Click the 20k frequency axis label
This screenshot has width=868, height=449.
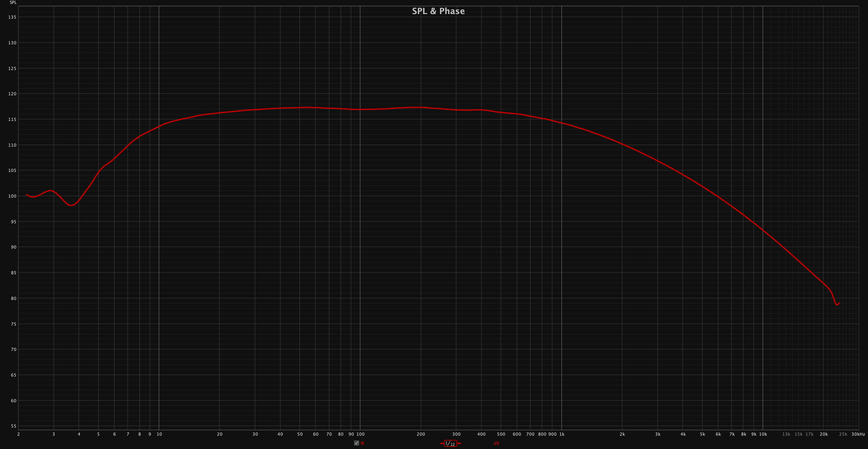tap(824, 434)
